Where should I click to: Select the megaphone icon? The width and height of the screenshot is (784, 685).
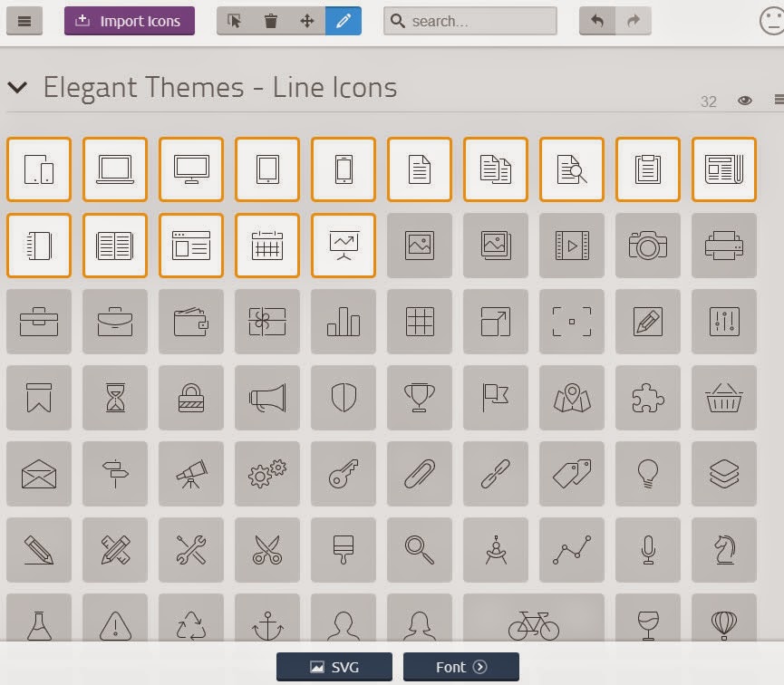pyautogui.click(x=266, y=398)
